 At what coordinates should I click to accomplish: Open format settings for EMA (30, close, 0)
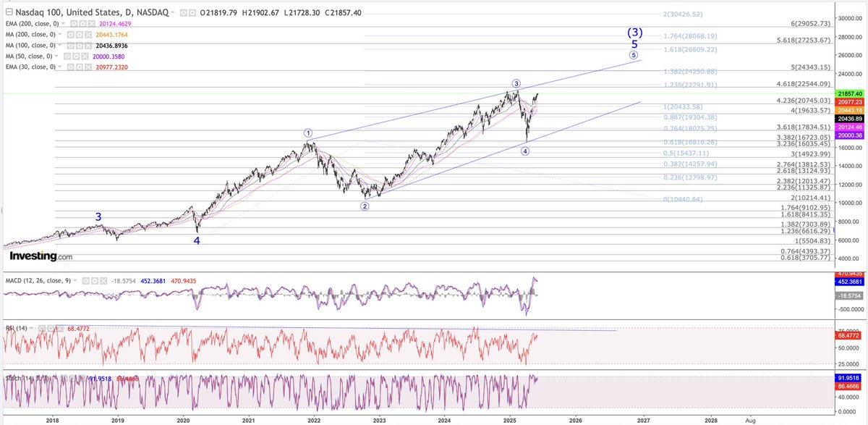click(79, 67)
